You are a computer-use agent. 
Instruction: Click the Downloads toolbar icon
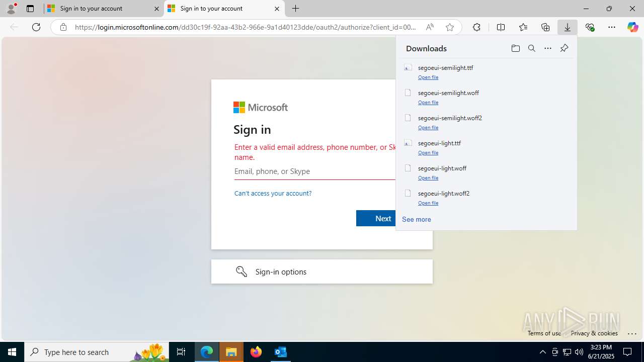568,27
